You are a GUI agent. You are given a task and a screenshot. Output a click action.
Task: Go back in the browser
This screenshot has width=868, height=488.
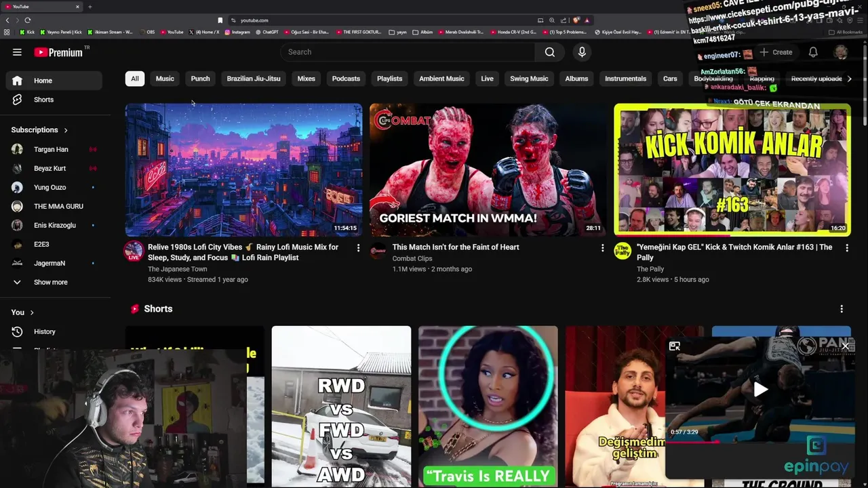click(x=7, y=20)
